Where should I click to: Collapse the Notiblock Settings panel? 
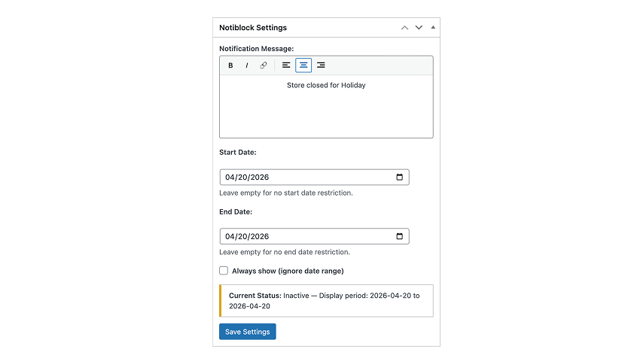tap(433, 27)
